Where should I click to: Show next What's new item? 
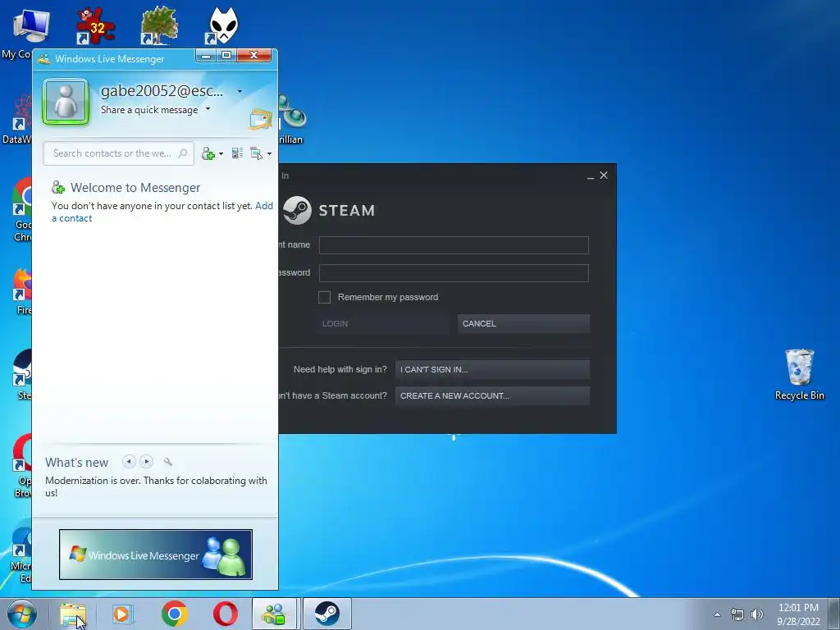146,461
